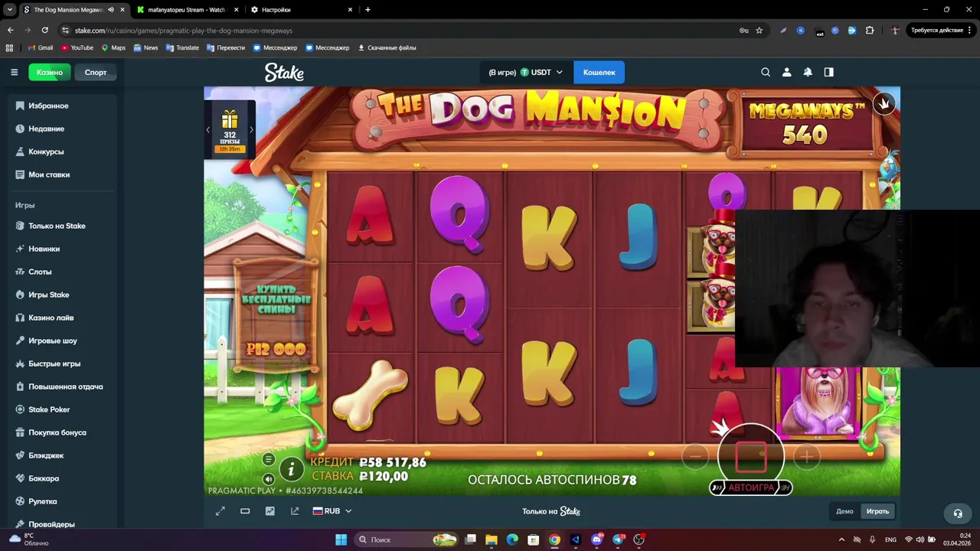The image size is (980, 551).
Task: Click the address bar URL
Action: click(184, 31)
